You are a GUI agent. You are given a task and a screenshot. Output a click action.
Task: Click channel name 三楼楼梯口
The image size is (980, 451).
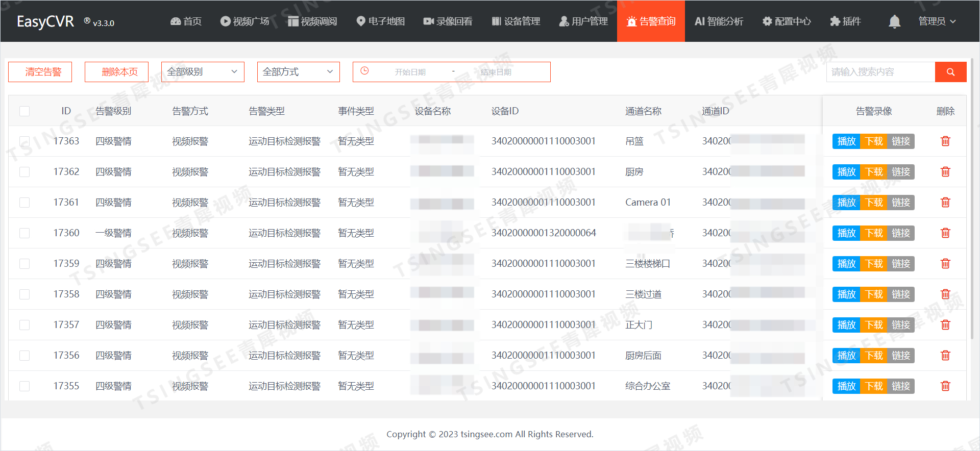(x=648, y=264)
